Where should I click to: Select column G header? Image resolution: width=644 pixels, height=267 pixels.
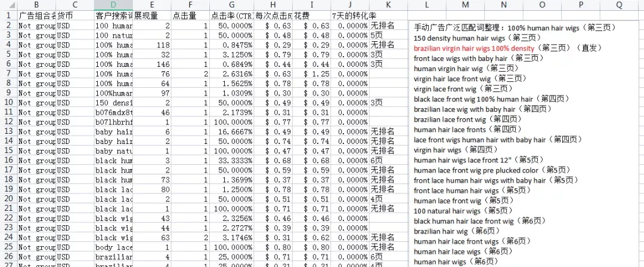[x=231, y=5]
